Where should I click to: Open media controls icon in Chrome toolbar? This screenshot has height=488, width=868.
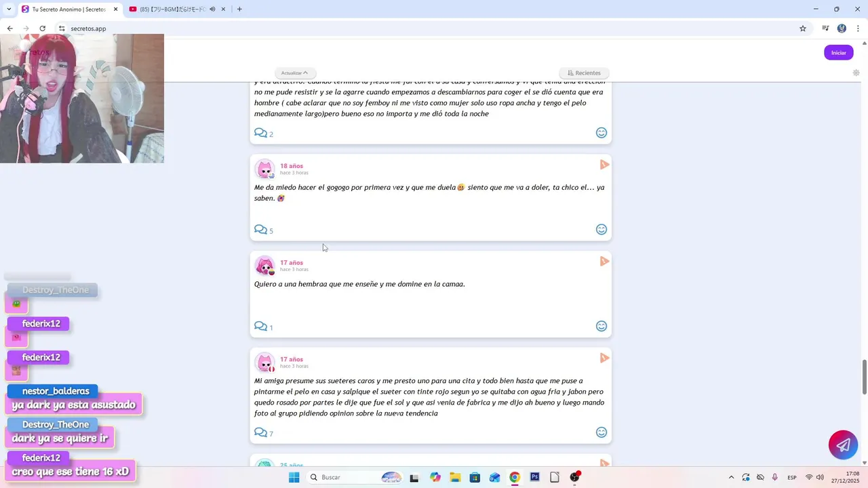(825, 28)
